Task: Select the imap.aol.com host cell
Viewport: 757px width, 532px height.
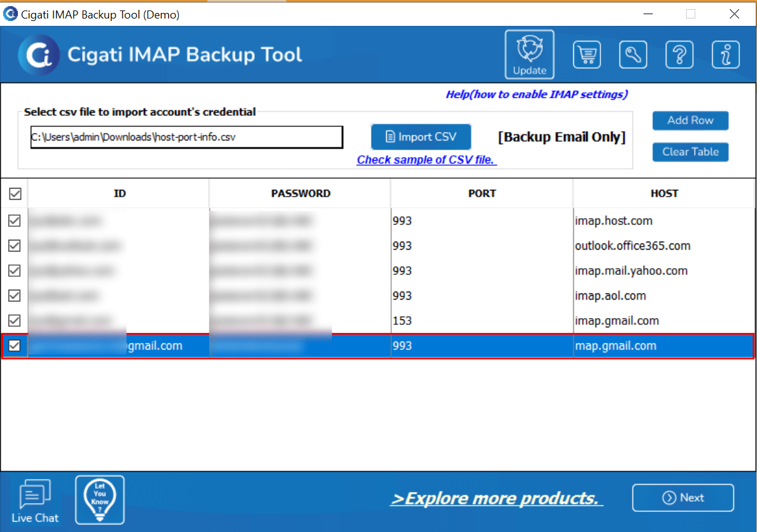Action: coord(664,296)
